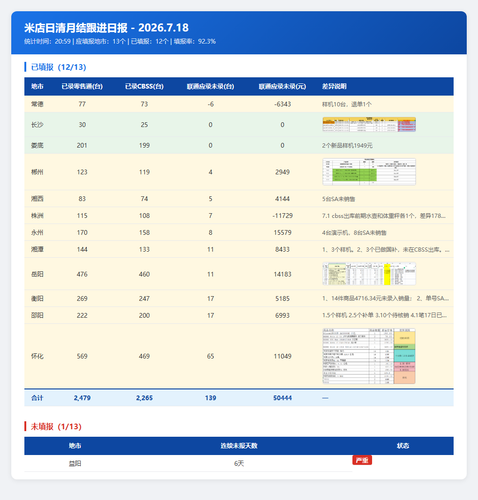Open the thumbnail image in the 郴州 row
This screenshot has width=478, height=500.
369,172
